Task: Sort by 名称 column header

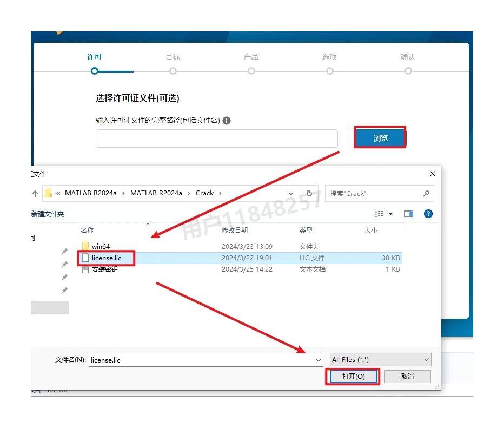Action: (87, 231)
